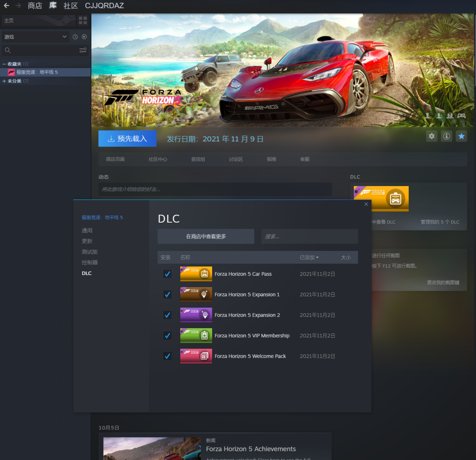476x460 pixels.
Task: Open the 游戏 library filter dropdown
Action: click(35, 37)
